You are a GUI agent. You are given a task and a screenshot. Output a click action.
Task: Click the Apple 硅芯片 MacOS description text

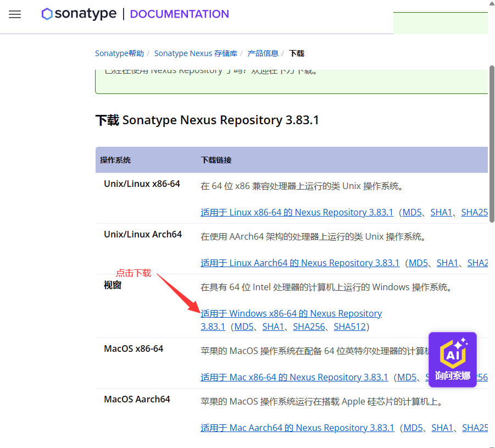(321, 402)
